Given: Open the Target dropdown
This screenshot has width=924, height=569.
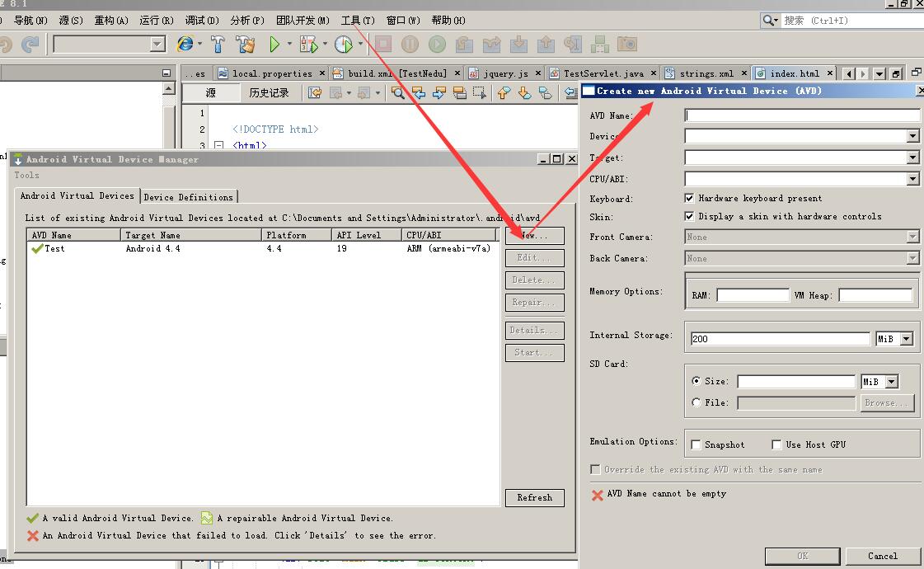Looking at the screenshot, I should click(912, 158).
